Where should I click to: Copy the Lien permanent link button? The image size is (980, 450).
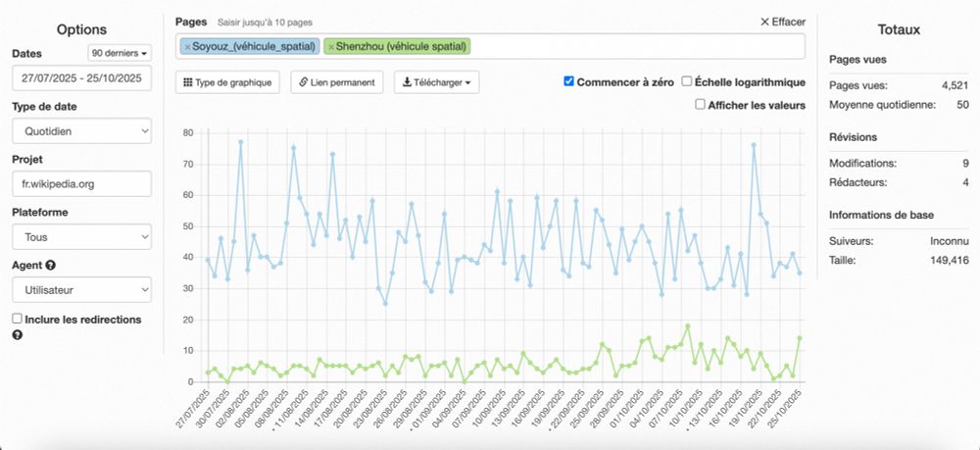click(x=337, y=82)
